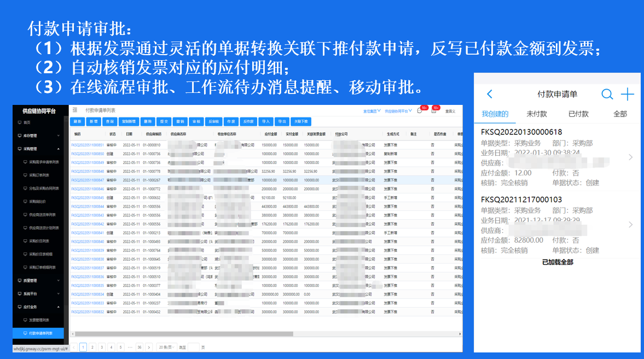Open the 供应链协同平台 dropdown in header
The width and height of the screenshot is (644, 359).
coord(398,111)
